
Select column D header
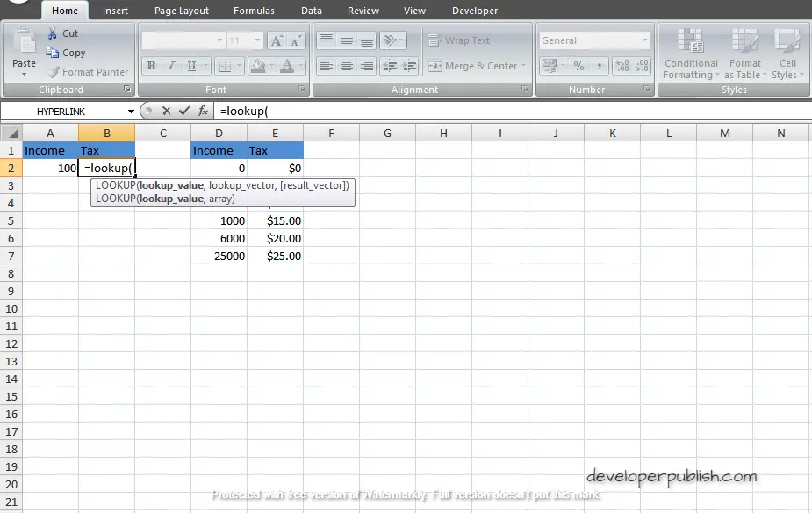click(219, 134)
